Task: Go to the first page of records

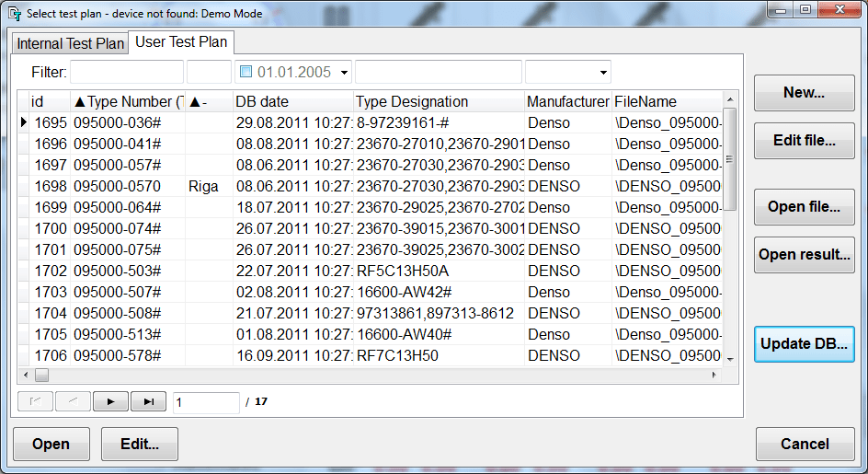Action: [35, 401]
